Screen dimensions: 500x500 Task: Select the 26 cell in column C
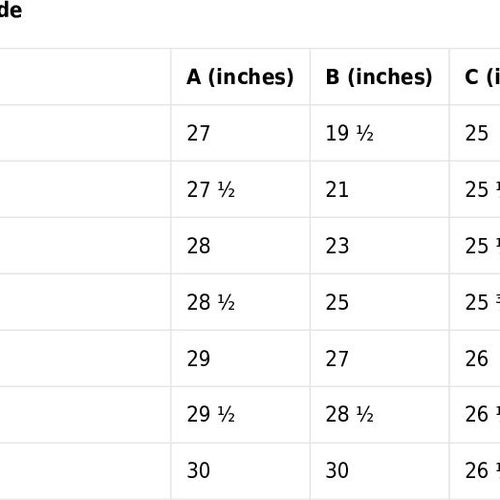tap(475, 358)
